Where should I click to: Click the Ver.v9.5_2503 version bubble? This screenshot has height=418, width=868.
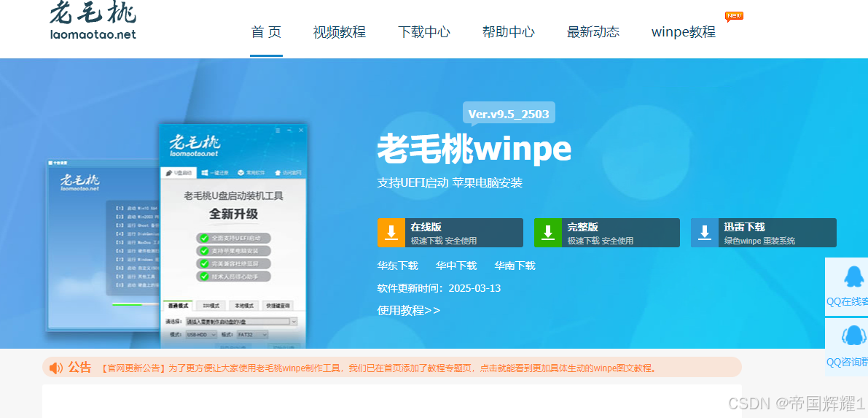(509, 115)
